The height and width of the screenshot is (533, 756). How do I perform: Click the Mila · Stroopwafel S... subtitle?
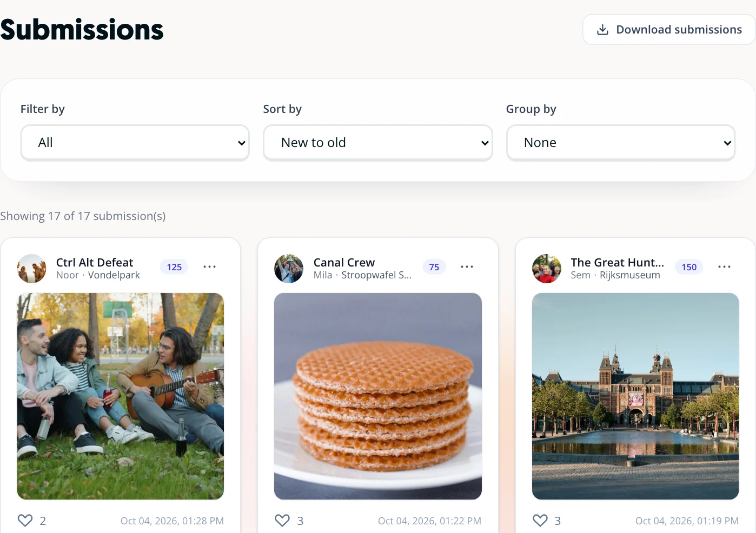[x=362, y=275]
